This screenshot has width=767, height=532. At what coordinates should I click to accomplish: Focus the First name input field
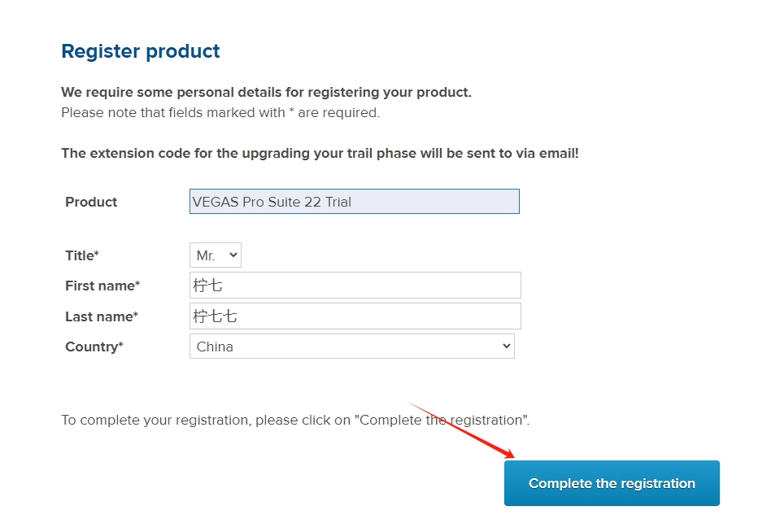point(355,286)
